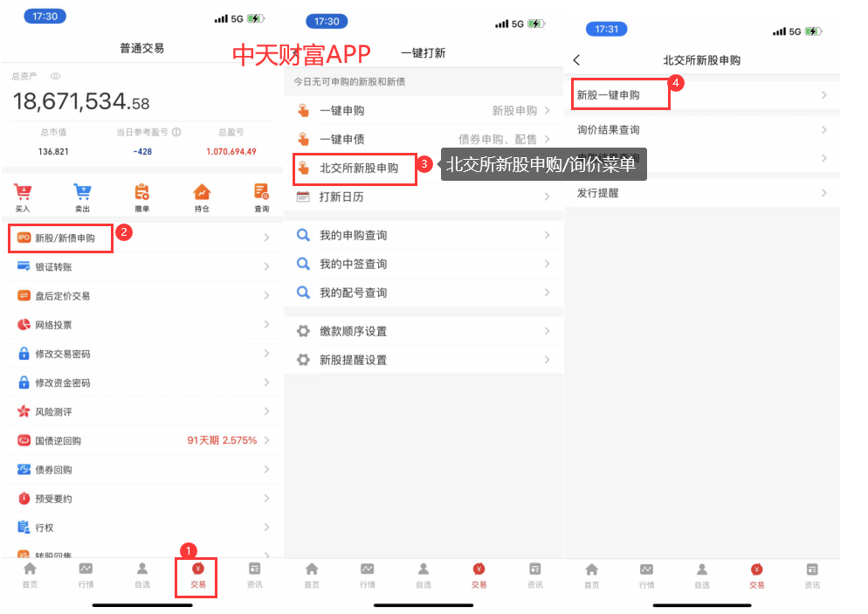This screenshot has height=614, width=868.
Task: Tap battery icon in right screen status bar
Action: pyautogui.click(x=813, y=31)
